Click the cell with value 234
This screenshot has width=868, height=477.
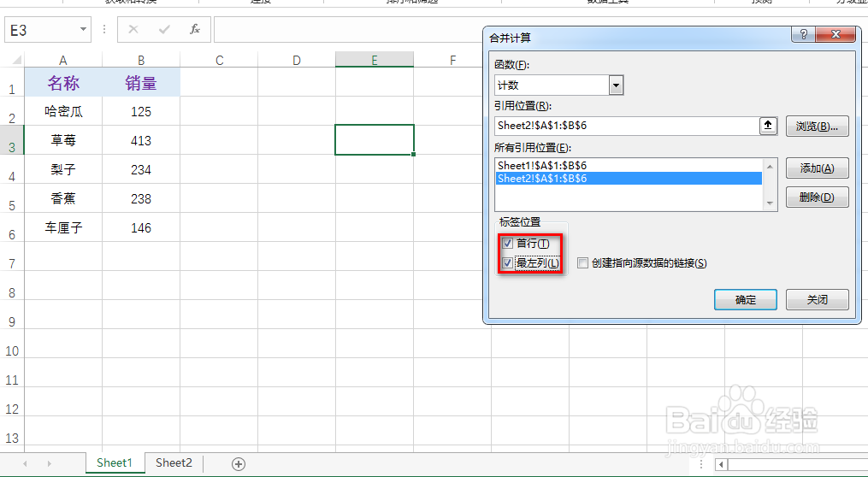(141, 169)
